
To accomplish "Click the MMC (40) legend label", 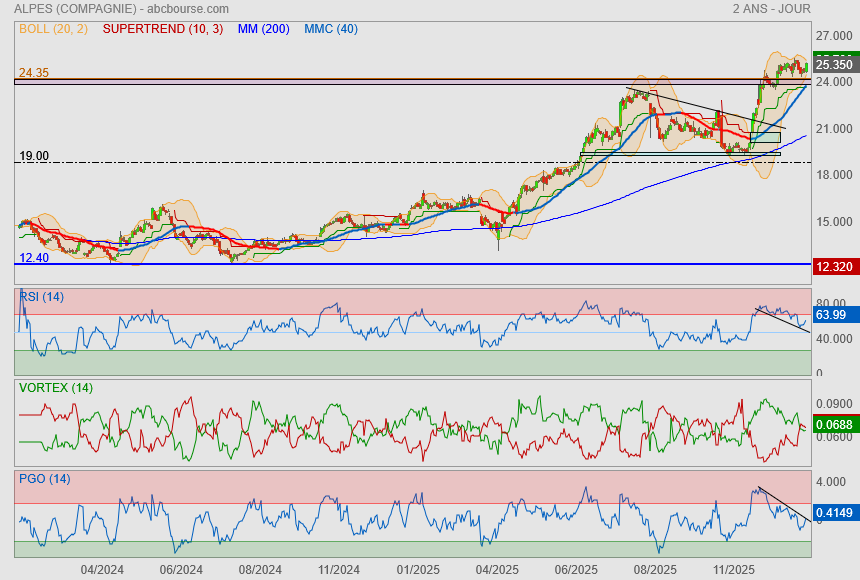I will click(330, 28).
